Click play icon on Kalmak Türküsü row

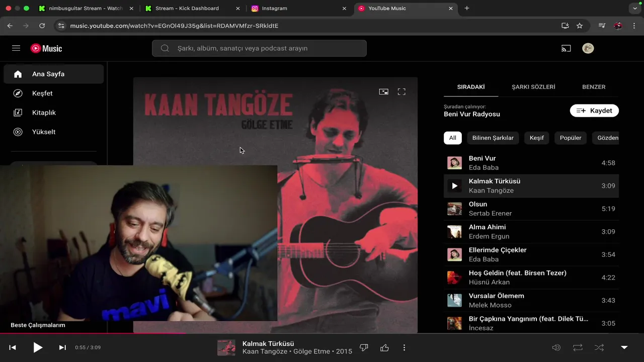click(x=454, y=186)
